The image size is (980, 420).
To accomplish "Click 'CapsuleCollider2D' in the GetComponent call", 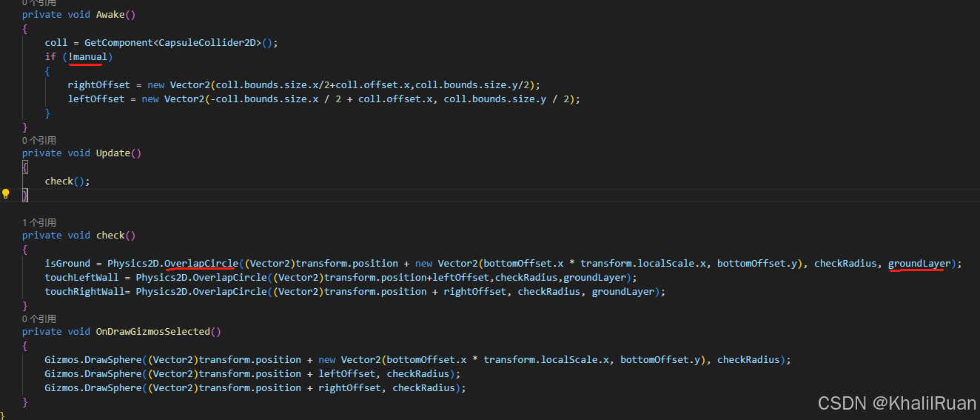I will click(207, 42).
